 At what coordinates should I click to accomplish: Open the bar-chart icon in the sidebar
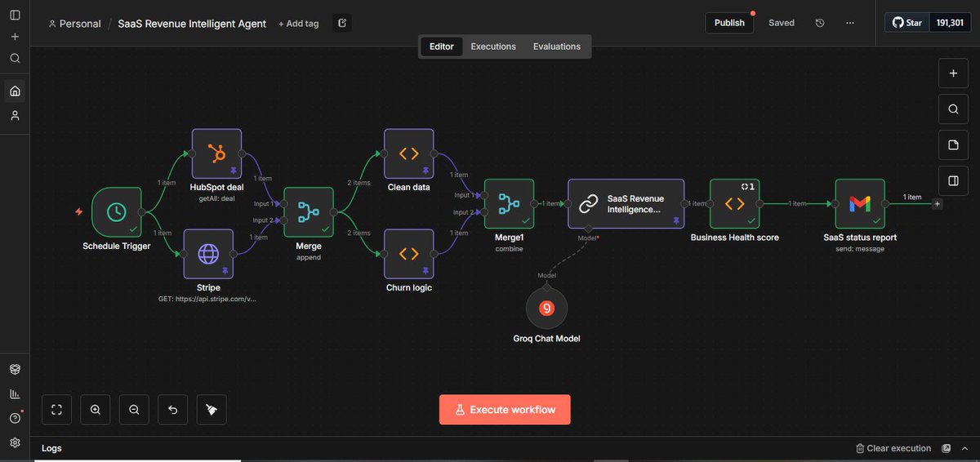pos(15,393)
